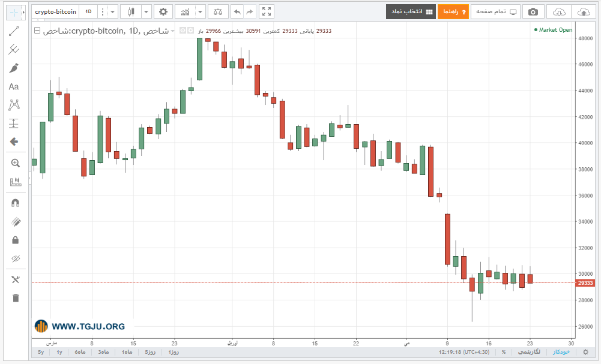Click the انتخاب نماد symbol selection button

click(x=411, y=12)
